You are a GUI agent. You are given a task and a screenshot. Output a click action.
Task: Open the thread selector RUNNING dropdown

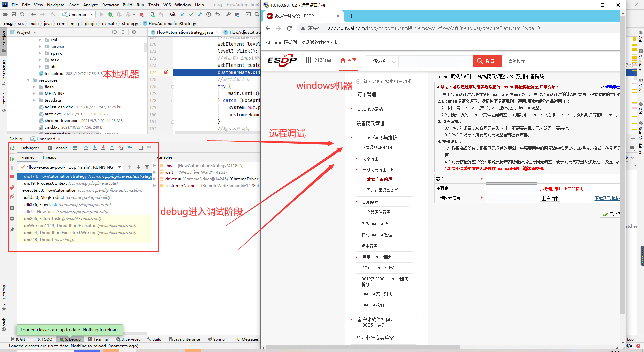[71, 167]
